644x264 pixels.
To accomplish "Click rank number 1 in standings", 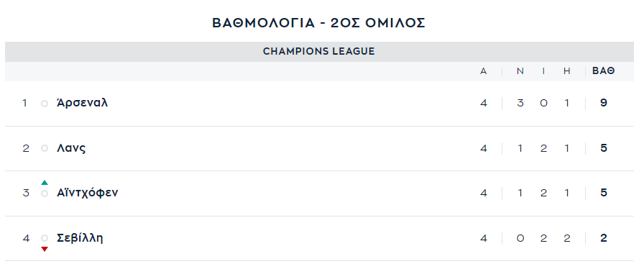I will pyautogui.click(x=24, y=103).
